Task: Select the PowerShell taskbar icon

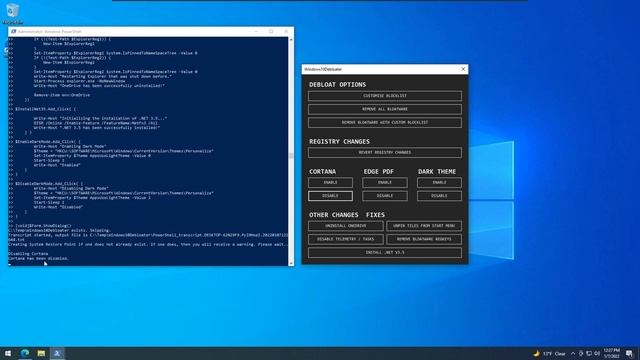Action: (x=57, y=353)
